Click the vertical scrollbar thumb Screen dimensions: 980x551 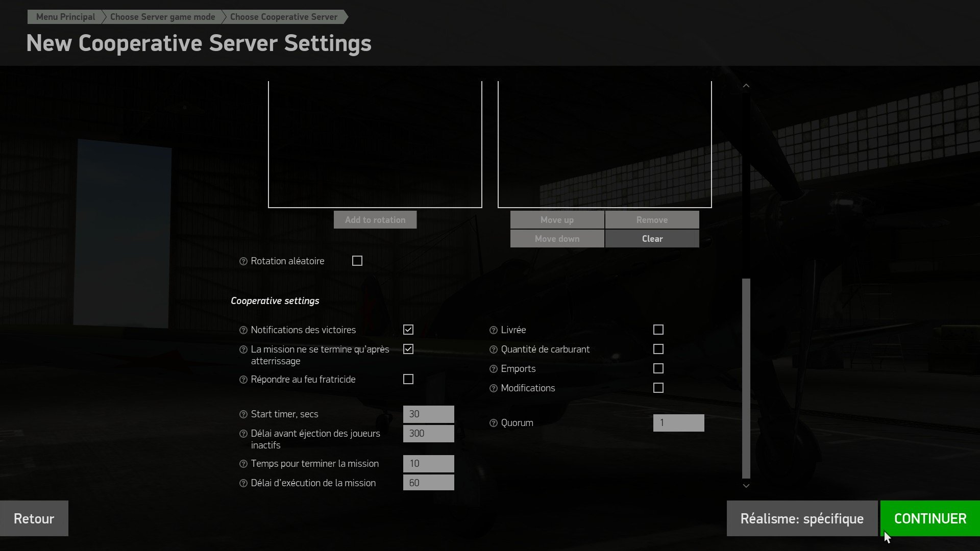[746, 378]
